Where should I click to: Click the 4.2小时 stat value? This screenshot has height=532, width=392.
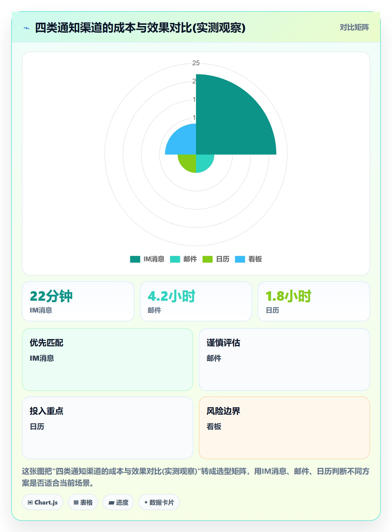click(171, 296)
